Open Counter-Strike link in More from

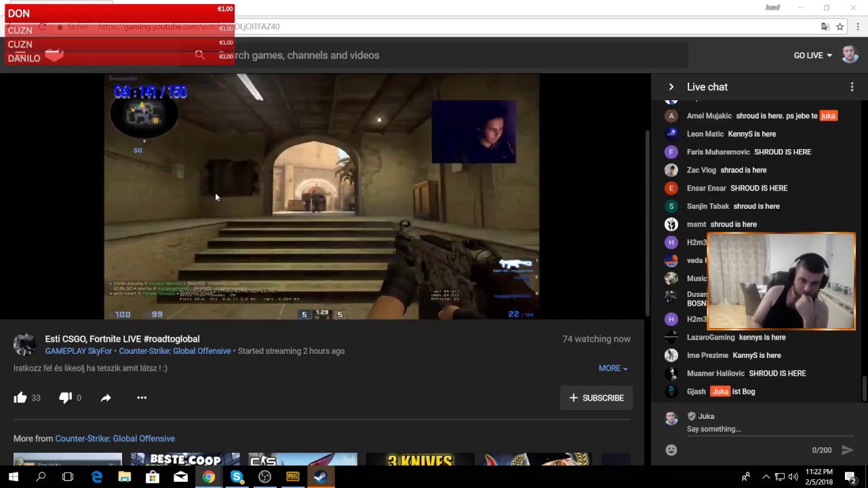[115, 439]
